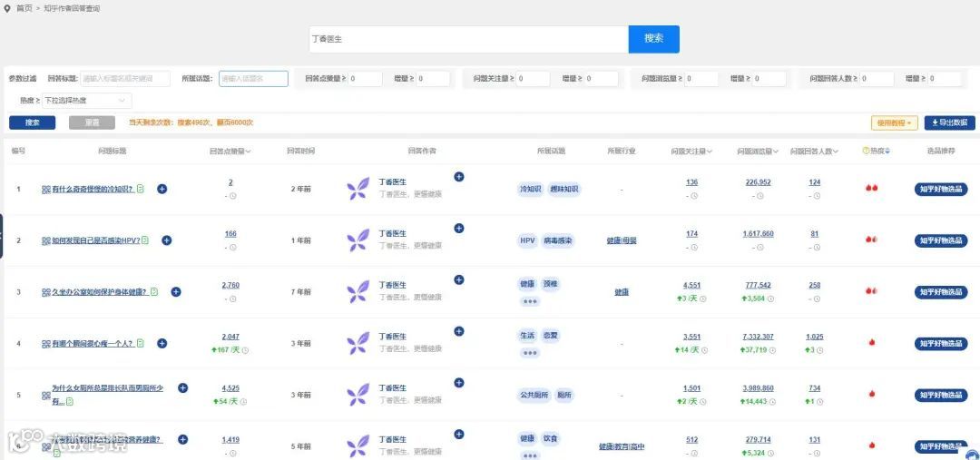The height and width of the screenshot is (460, 980).
Task: Focus the 回答点赞量 ≥ input field
Action: 365,79
